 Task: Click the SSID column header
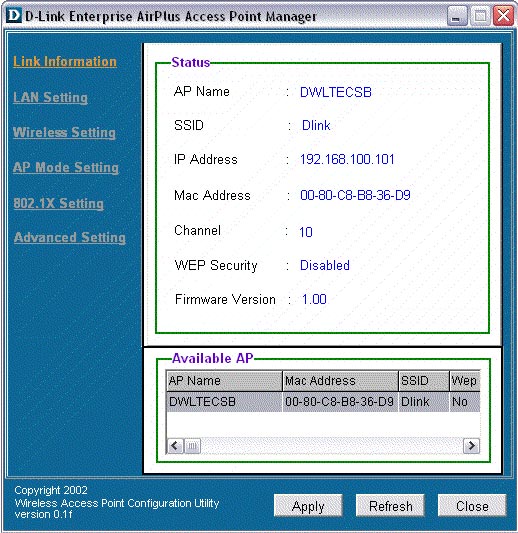[424, 381]
